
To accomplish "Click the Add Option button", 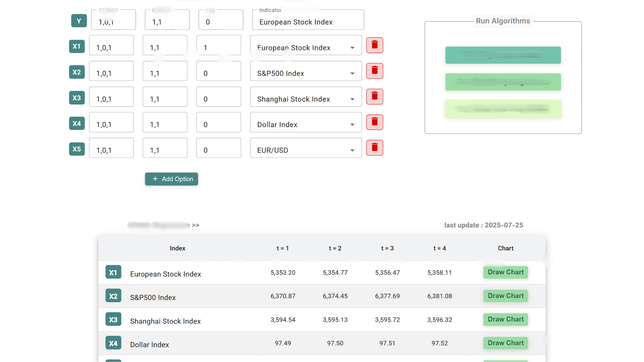I will (171, 179).
